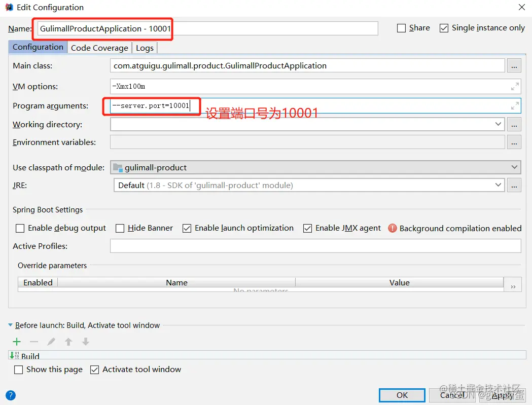The height and width of the screenshot is (405, 532).
Task: Click the Program arguments input field
Action: point(315,106)
